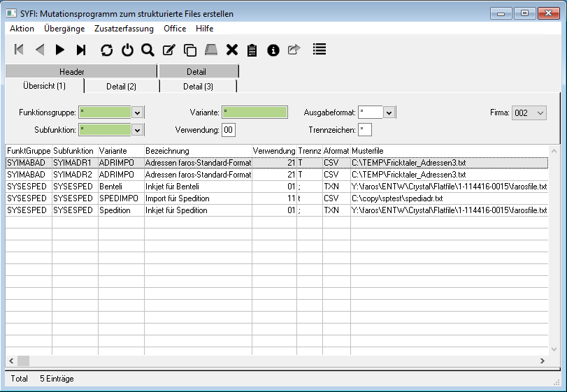Screen dimensions: 567x392
Task: Open search with magnifier icon
Action: click(x=148, y=50)
